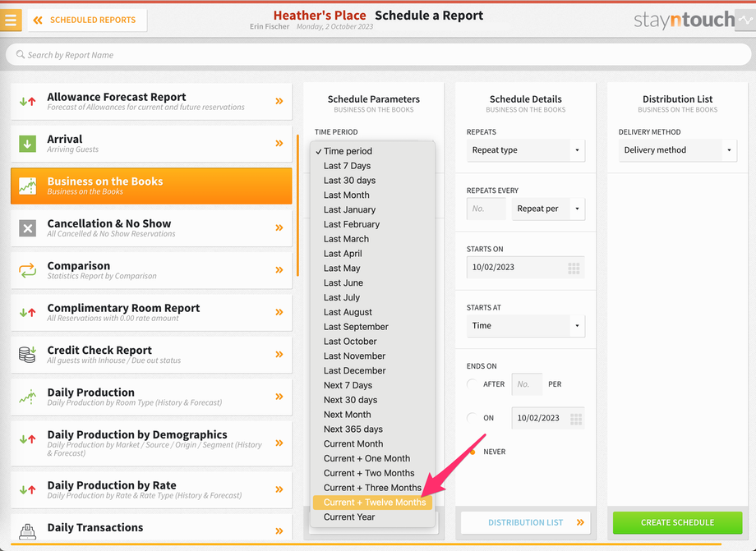Select the Ends On AFTER radio button
This screenshot has height=551, width=756.
472,383
